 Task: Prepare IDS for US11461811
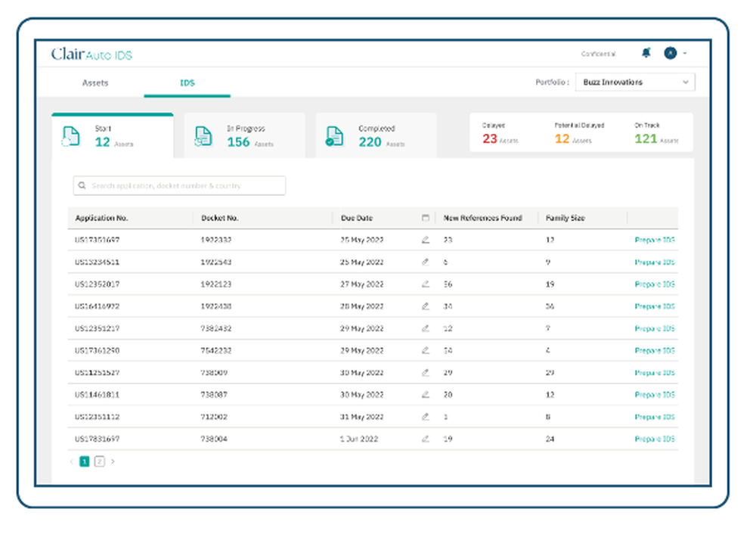tap(655, 395)
